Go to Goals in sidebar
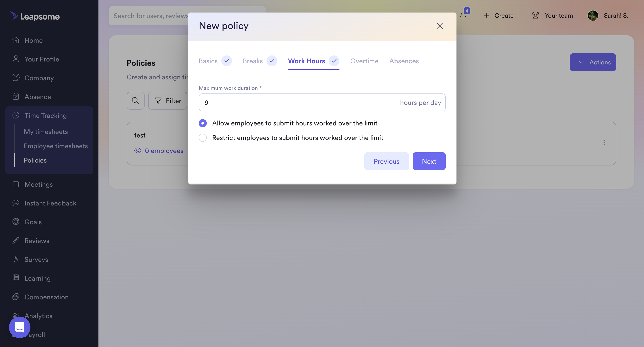Screen dimensions: 644x347 (x=33, y=222)
